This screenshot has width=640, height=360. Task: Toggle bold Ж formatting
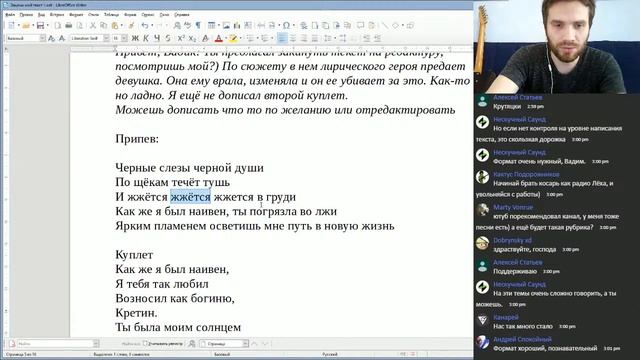135,38
